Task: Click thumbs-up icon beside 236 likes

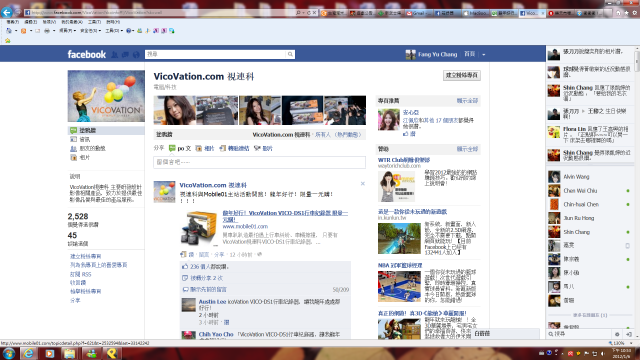Action: pos(185,266)
